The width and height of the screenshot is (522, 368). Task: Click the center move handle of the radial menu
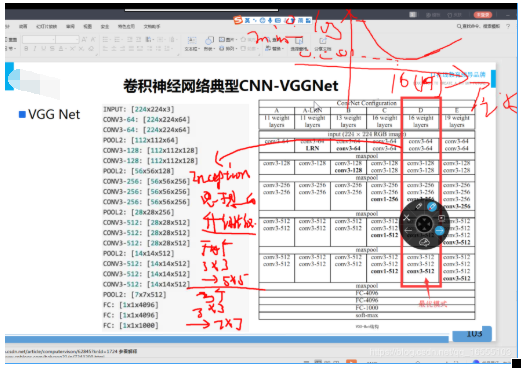pos(424,224)
